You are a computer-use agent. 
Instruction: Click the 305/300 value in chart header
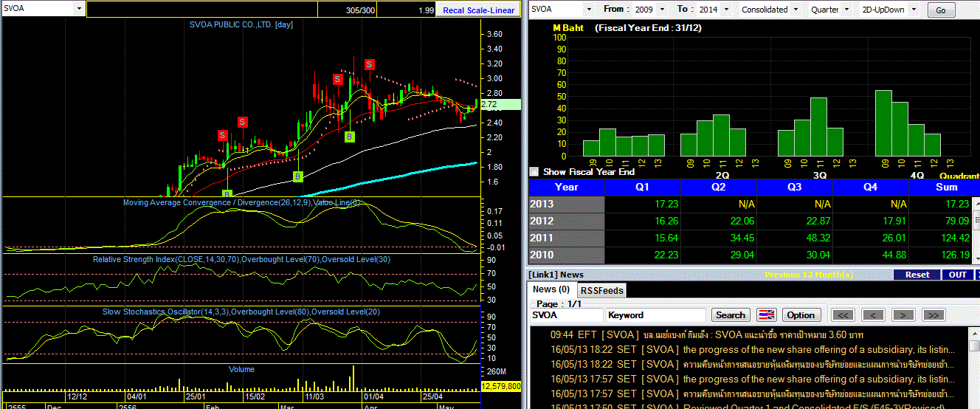[x=360, y=10]
